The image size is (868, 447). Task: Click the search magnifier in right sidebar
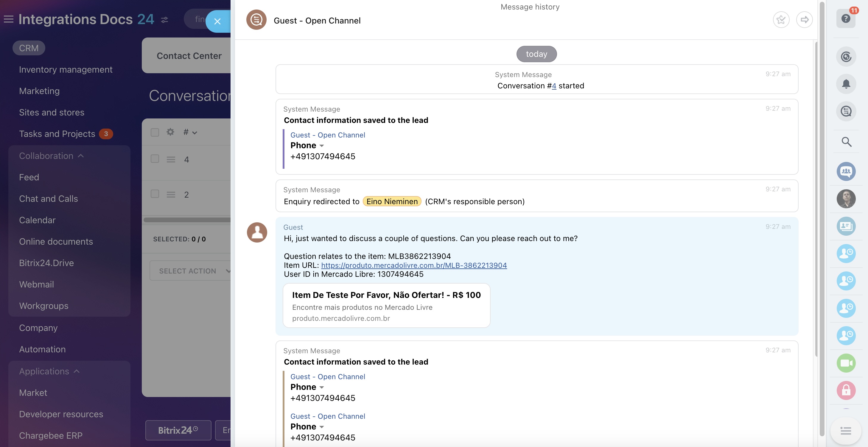tap(847, 142)
